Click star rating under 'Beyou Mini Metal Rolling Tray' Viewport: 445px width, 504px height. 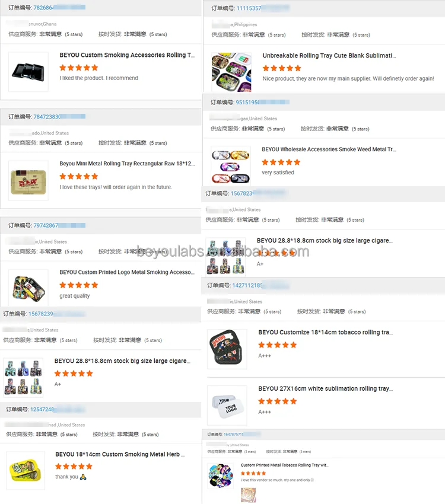click(79, 176)
